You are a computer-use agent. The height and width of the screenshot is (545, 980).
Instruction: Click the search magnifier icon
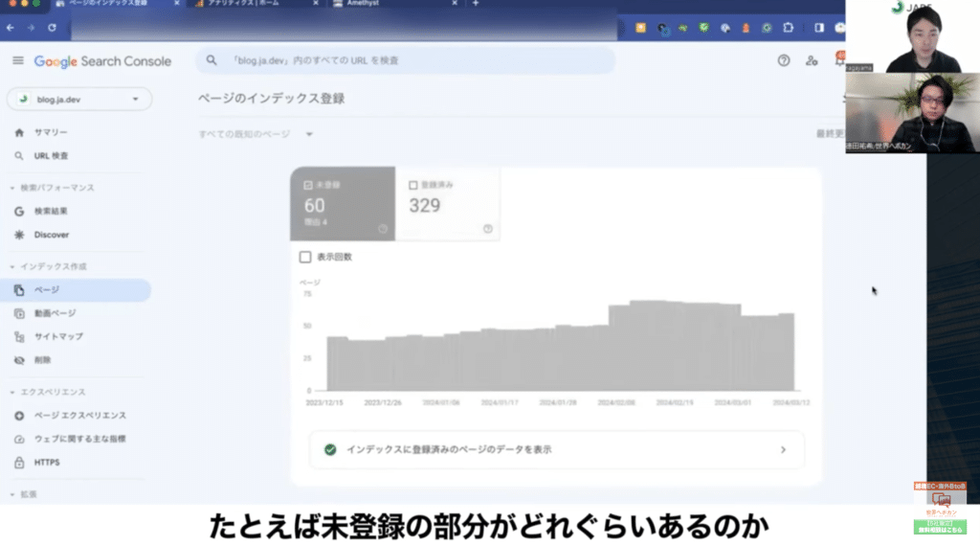(212, 60)
